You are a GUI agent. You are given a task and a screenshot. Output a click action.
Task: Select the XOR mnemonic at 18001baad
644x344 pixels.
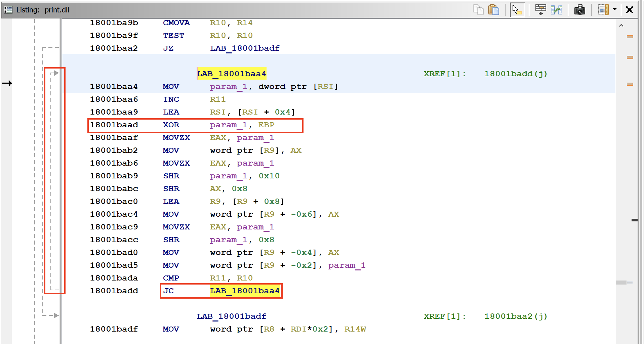pyautogui.click(x=171, y=125)
